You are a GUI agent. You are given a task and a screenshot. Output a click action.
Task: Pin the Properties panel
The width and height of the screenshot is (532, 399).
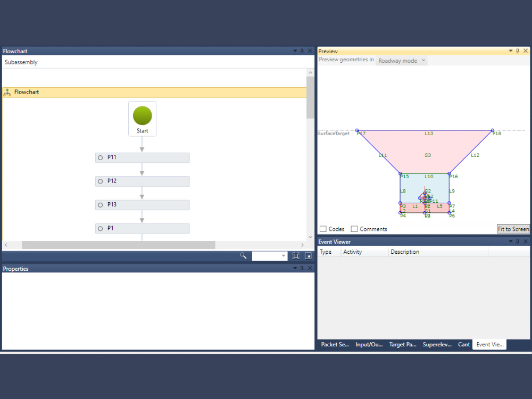click(302, 268)
